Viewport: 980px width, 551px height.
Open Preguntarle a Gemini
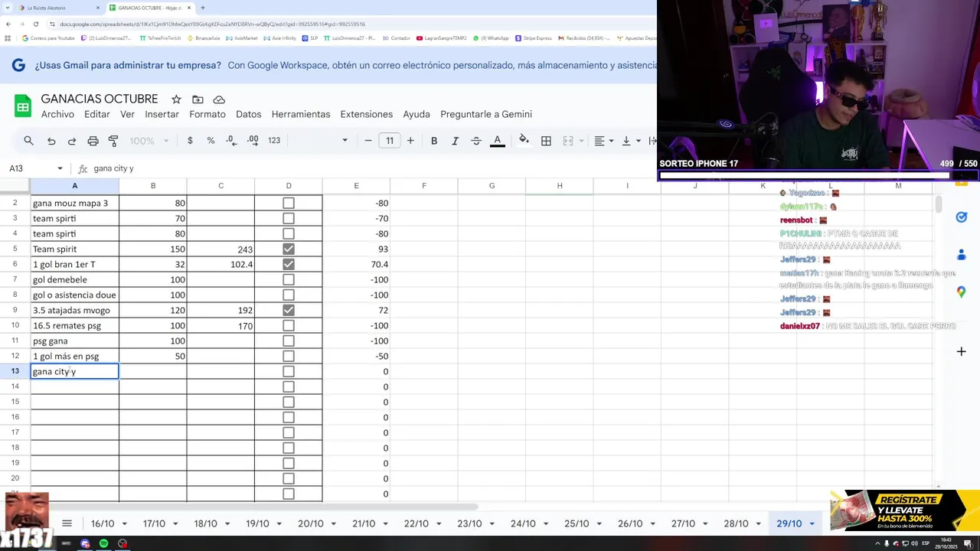[x=485, y=114]
